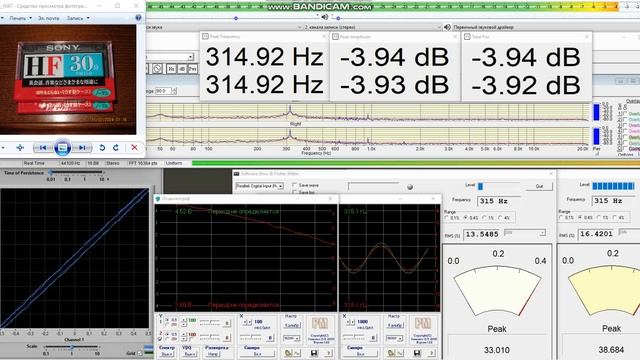This screenshot has width=640, height=360.
Task: Delete photo with red X icon
Action: point(134,148)
